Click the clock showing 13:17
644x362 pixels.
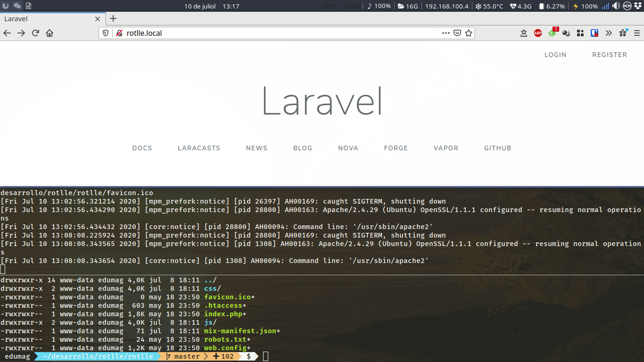tap(231, 6)
